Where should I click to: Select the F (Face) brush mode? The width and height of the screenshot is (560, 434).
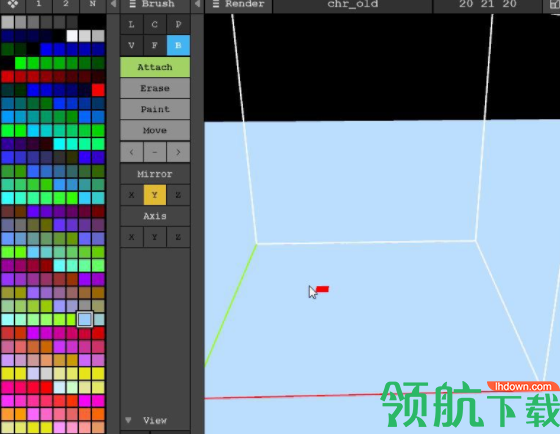pos(155,45)
